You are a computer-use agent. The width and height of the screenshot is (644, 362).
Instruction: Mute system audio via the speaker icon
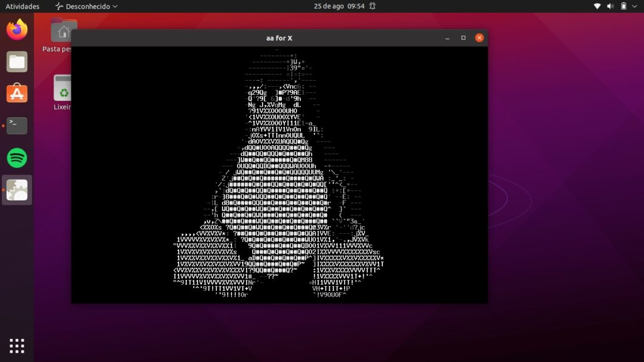(611, 6)
